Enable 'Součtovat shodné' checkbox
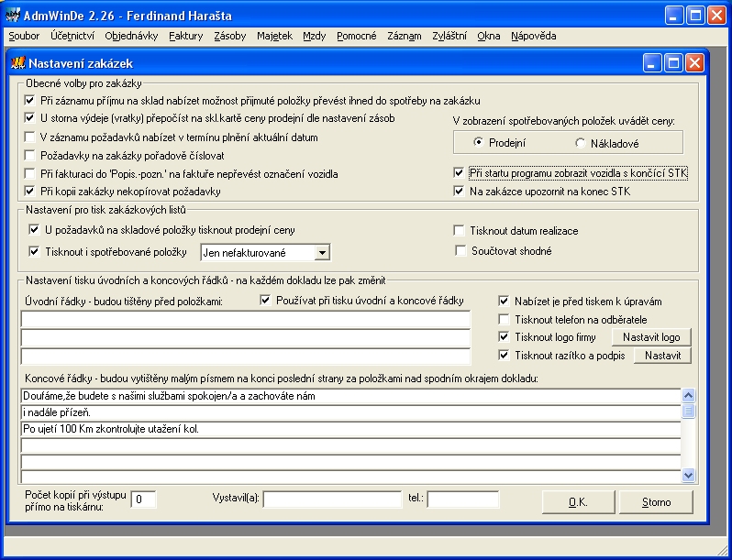Viewport: 732px width, 560px height. 460,251
